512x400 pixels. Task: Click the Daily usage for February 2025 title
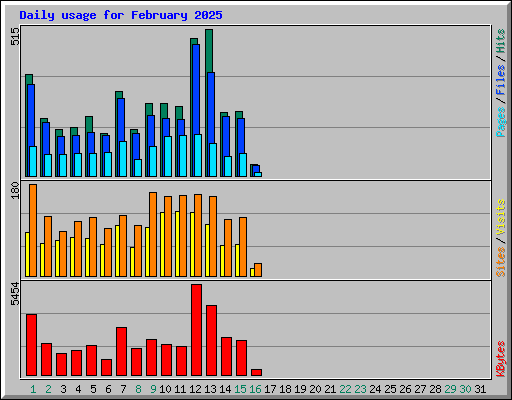pos(121,15)
